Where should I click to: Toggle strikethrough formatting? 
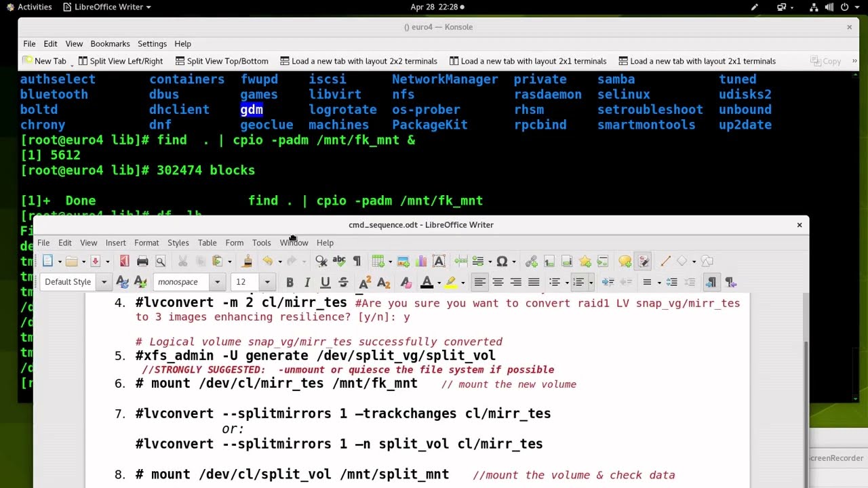tap(343, 282)
